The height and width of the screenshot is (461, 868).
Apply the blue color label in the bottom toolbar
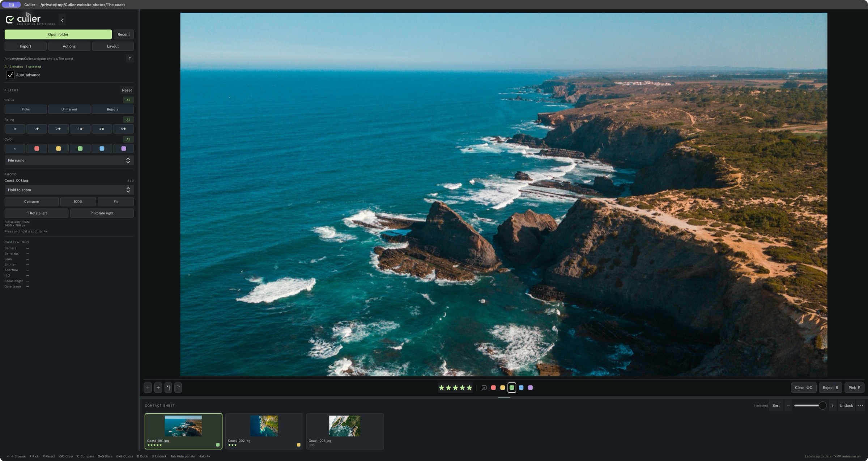point(521,388)
